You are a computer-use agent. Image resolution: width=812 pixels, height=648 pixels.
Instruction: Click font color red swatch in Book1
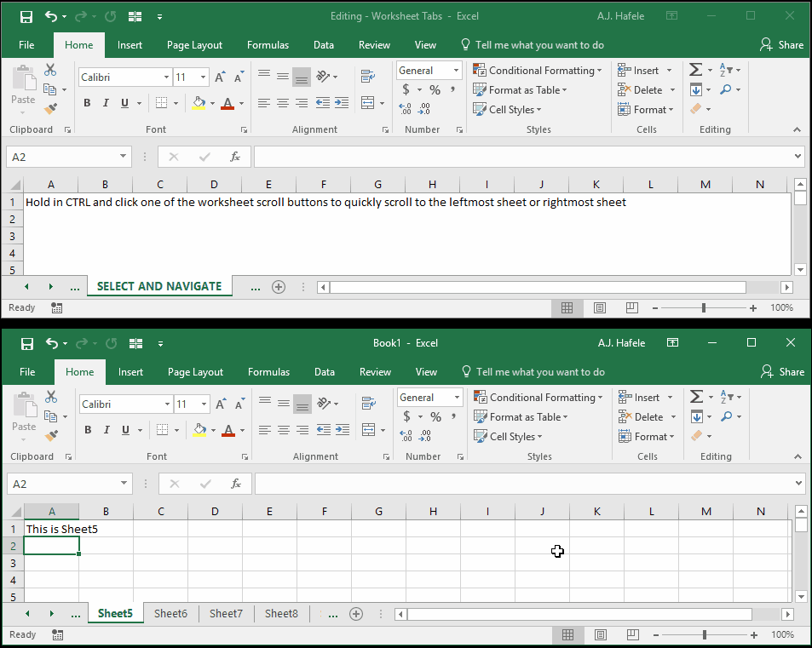coord(228,435)
